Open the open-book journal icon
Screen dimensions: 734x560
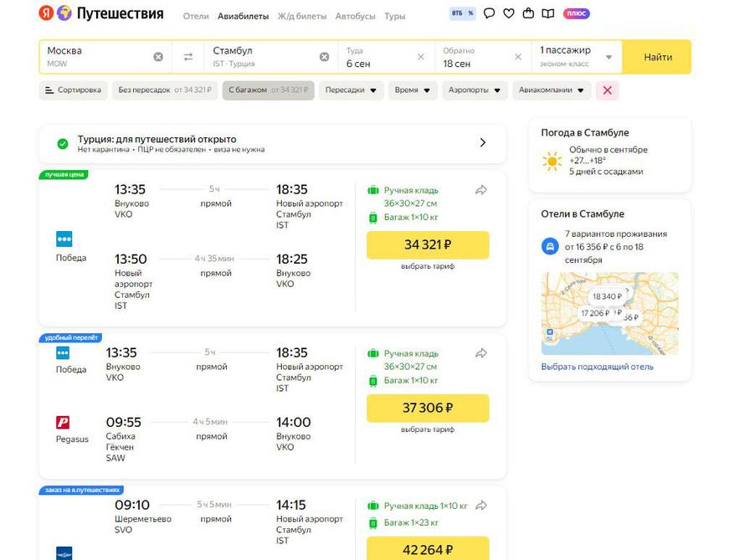point(547,13)
